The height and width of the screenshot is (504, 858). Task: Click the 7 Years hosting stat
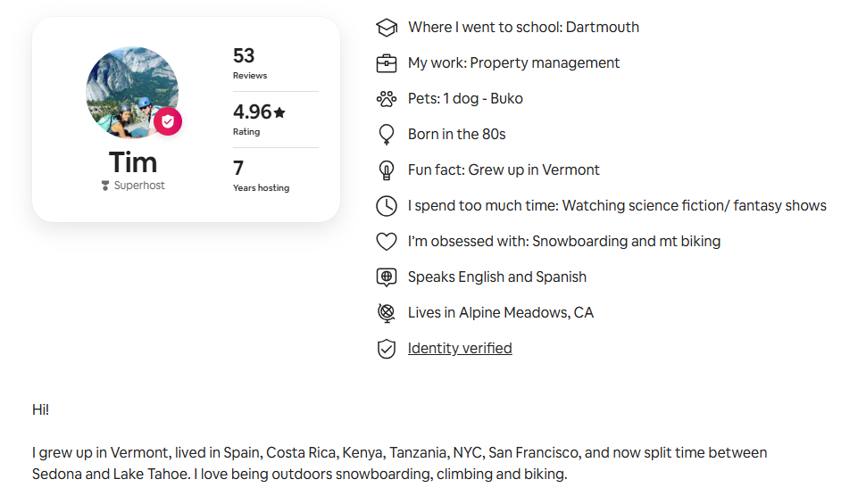coord(260,176)
